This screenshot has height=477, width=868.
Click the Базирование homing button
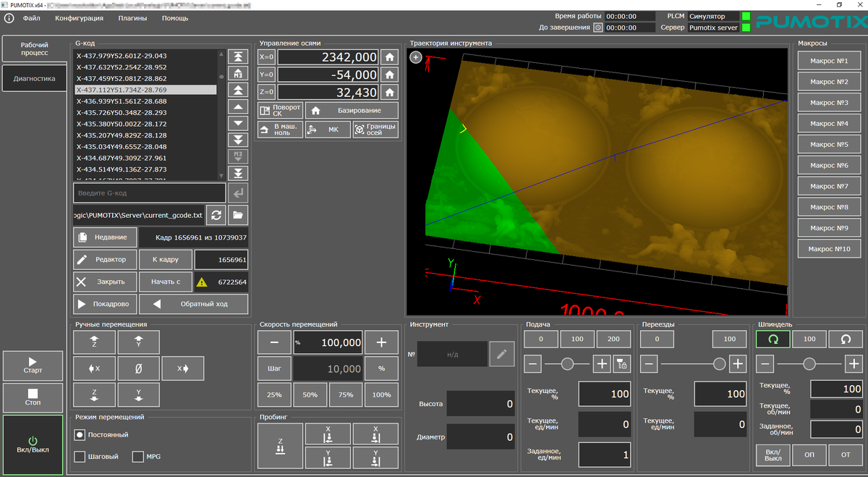pos(352,111)
